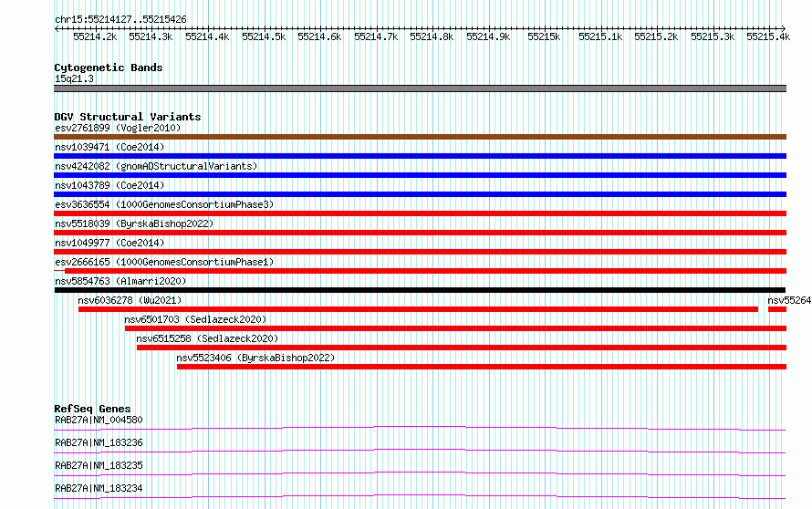The height and width of the screenshot is (509, 812).
Task: Click the Cytogenetic Bands track title
Action: (x=109, y=68)
